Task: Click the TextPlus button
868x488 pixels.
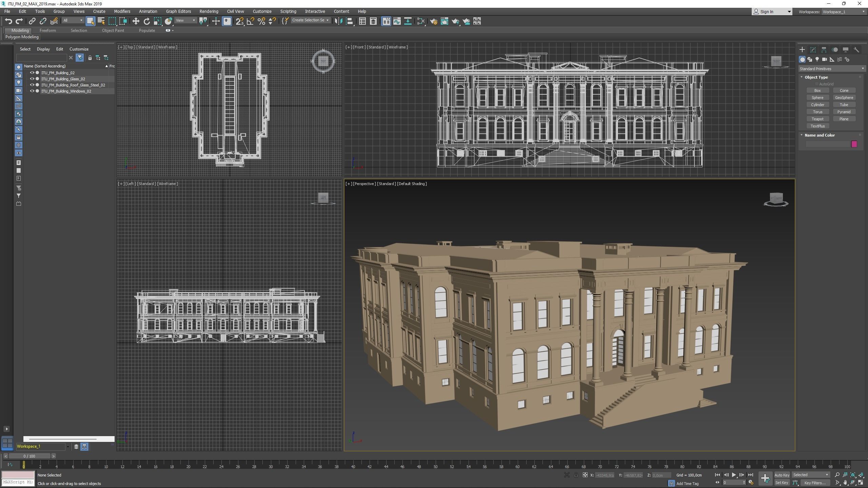Action: pyautogui.click(x=817, y=126)
